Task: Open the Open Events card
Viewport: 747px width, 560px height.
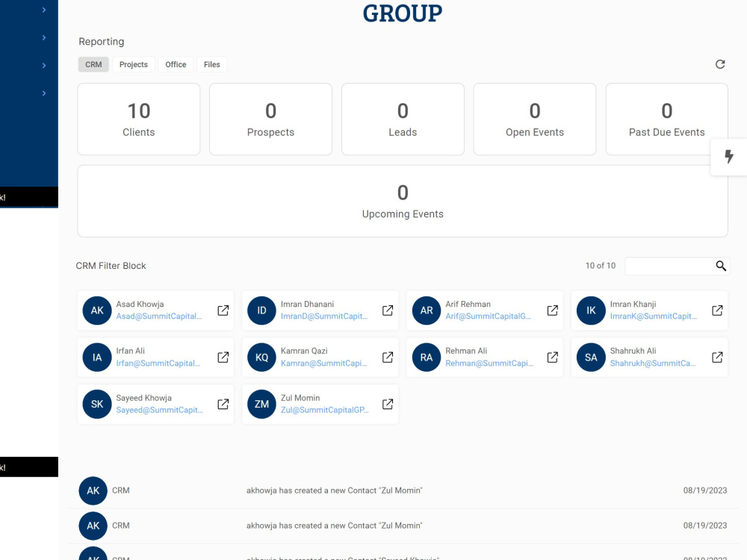Action: tap(535, 119)
